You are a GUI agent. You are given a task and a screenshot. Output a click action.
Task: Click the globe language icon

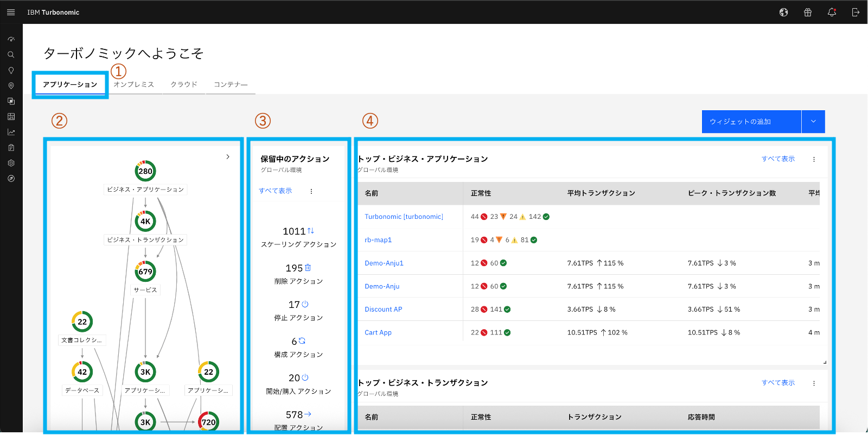pyautogui.click(x=783, y=12)
